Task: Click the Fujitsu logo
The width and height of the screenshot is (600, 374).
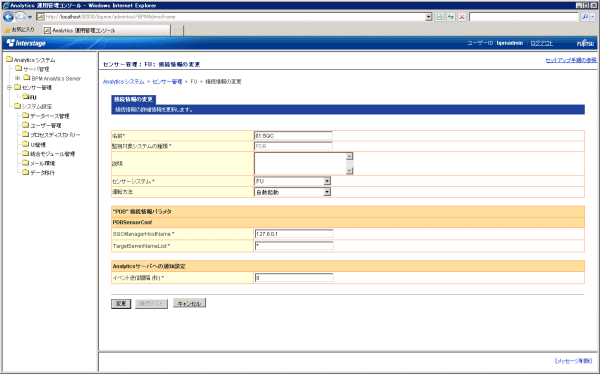Action: click(585, 43)
